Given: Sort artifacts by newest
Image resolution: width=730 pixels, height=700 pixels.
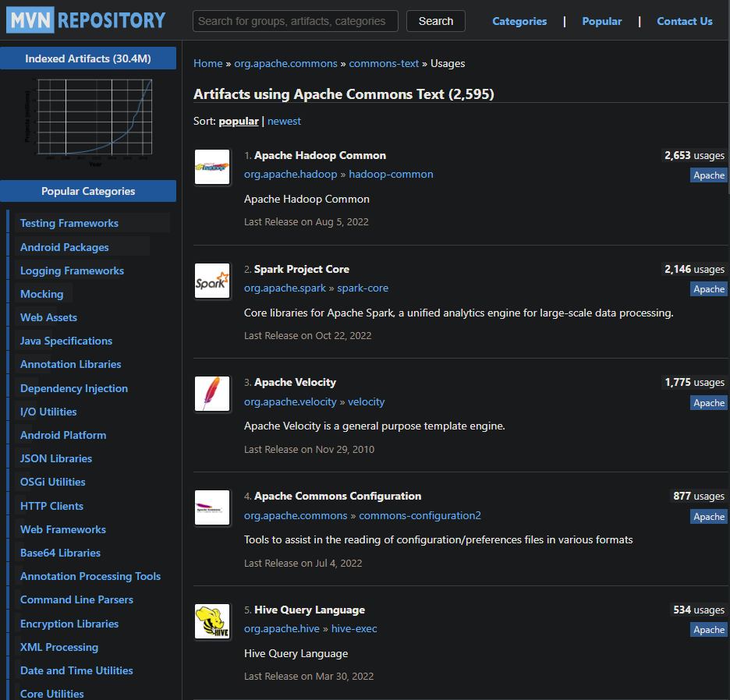Looking at the screenshot, I should [284, 121].
